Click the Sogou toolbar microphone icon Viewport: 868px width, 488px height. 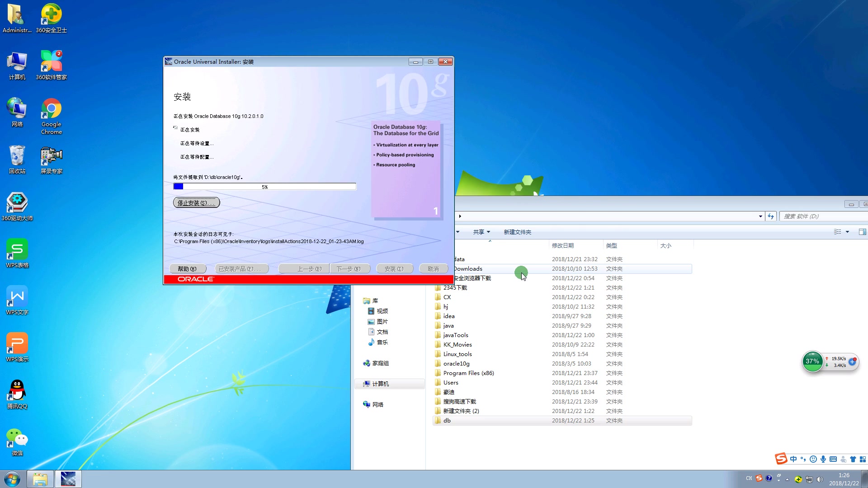823,459
